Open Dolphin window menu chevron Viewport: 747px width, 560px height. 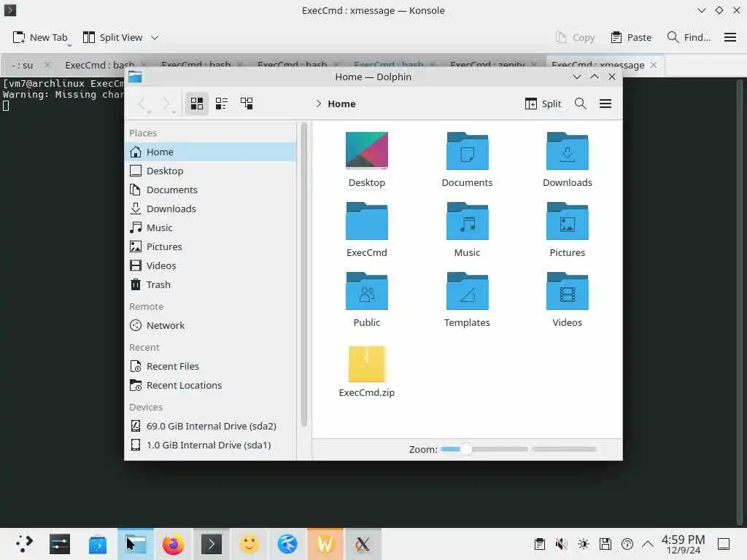[576, 77]
